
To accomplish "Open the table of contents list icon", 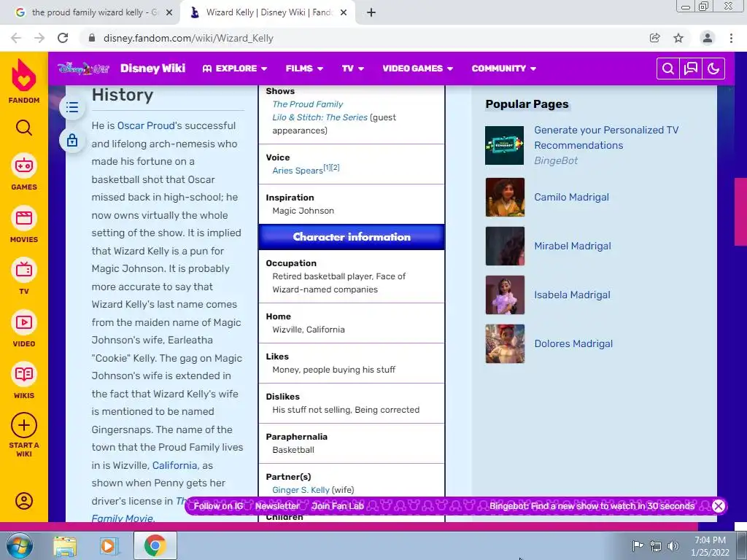I will click(72, 107).
